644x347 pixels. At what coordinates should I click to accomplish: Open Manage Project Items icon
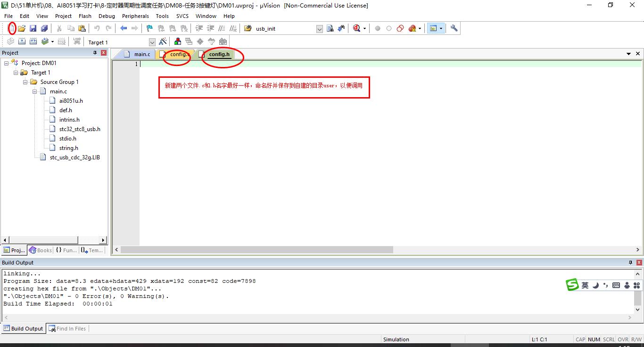click(178, 42)
